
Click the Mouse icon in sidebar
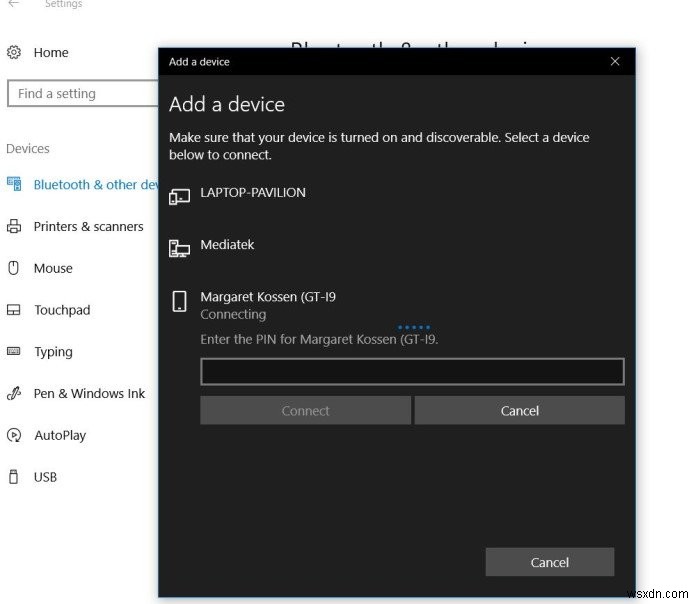pyautogui.click(x=14, y=268)
